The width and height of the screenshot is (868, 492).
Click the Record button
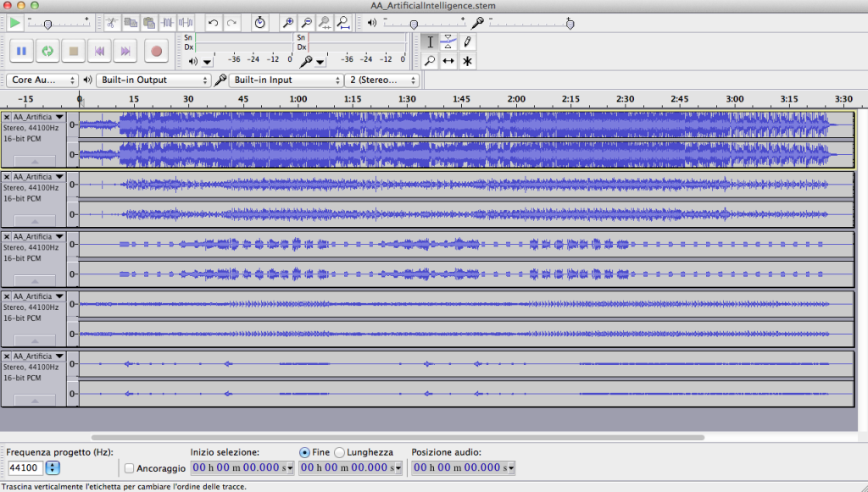156,52
